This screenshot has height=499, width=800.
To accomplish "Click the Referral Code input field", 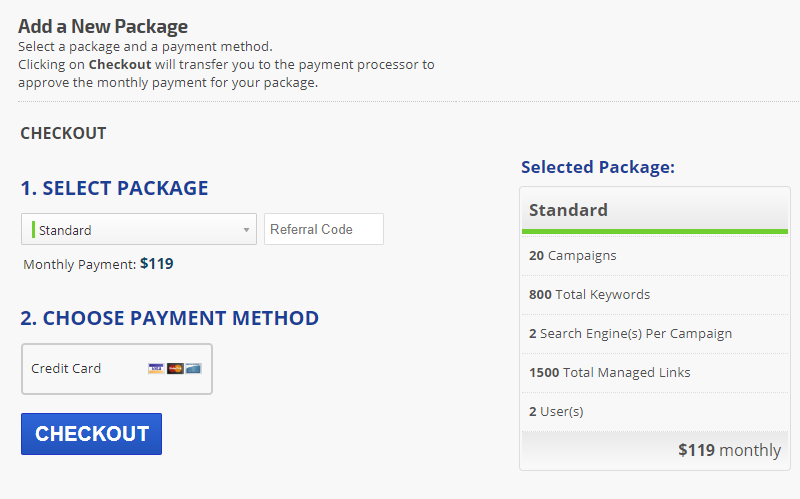I will click(x=323, y=229).
